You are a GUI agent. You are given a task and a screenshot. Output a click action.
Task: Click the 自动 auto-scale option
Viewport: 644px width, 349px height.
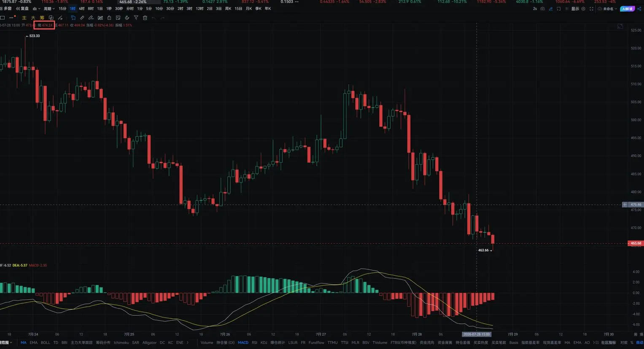pyautogui.click(x=640, y=343)
